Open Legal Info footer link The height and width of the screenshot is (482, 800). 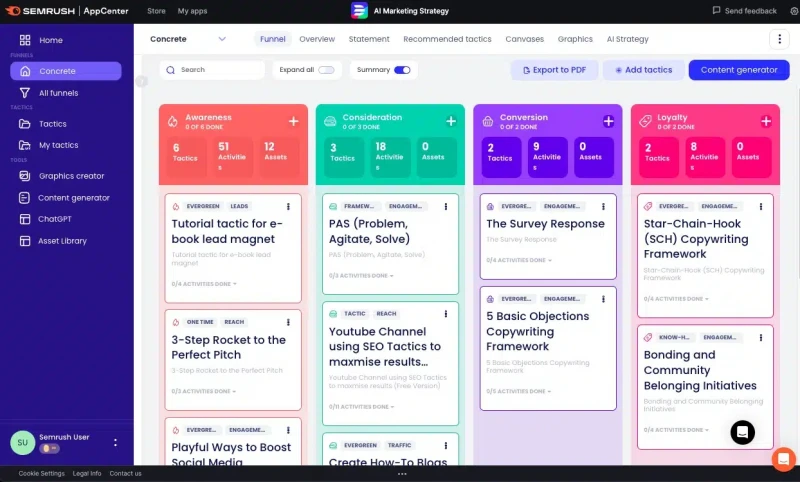(87, 474)
